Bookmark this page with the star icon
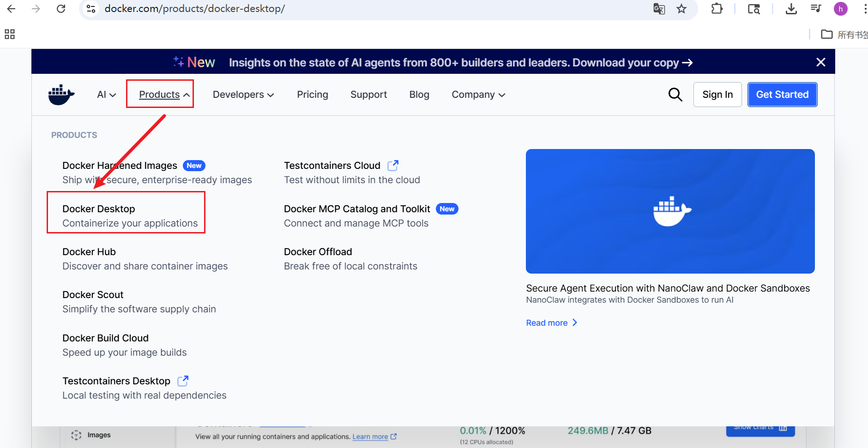The width and height of the screenshot is (868, 448). pyautogui.click(x=681, y=9)
